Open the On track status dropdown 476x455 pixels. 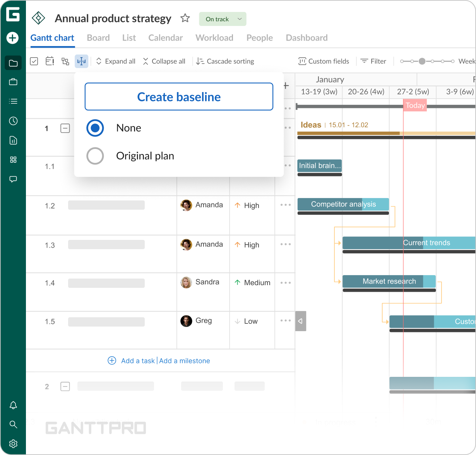[223, 19]
